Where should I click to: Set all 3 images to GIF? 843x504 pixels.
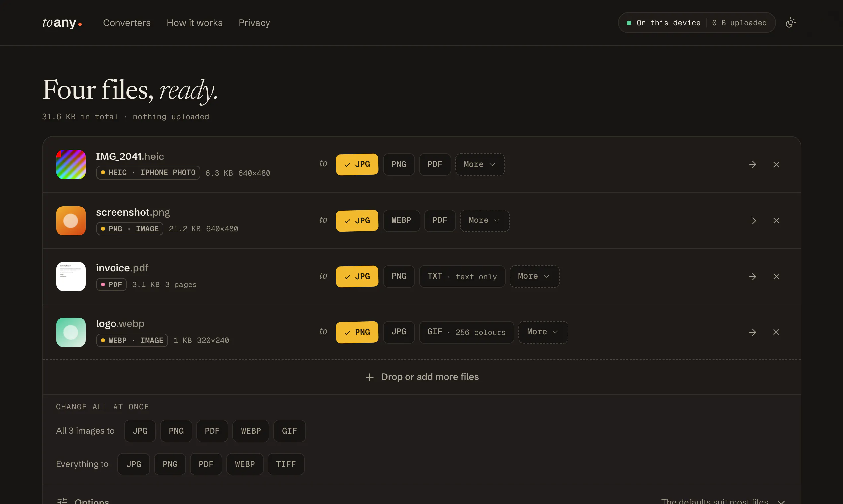[289, 431]
